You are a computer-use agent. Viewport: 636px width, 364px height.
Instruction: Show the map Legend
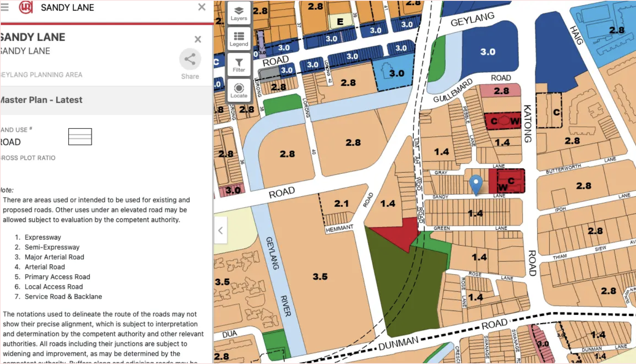(239, 39)
